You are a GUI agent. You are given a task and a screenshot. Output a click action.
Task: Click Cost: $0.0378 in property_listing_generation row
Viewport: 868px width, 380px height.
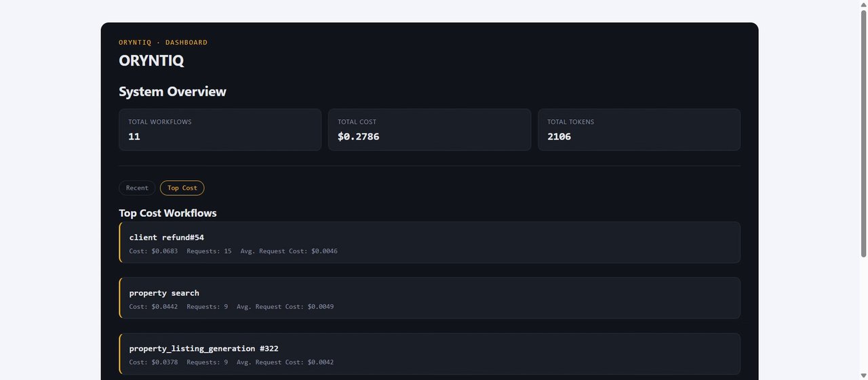click(x=154, y=362)
